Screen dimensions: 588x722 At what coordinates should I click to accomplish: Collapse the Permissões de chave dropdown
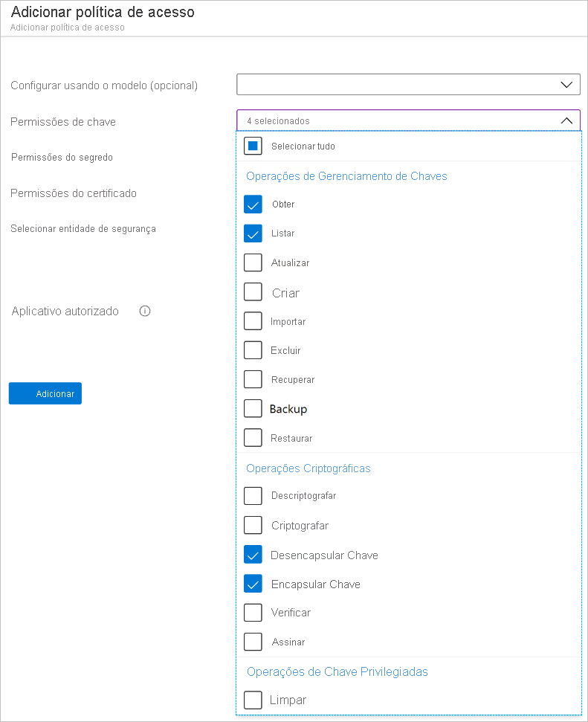(x=566, y=120)
